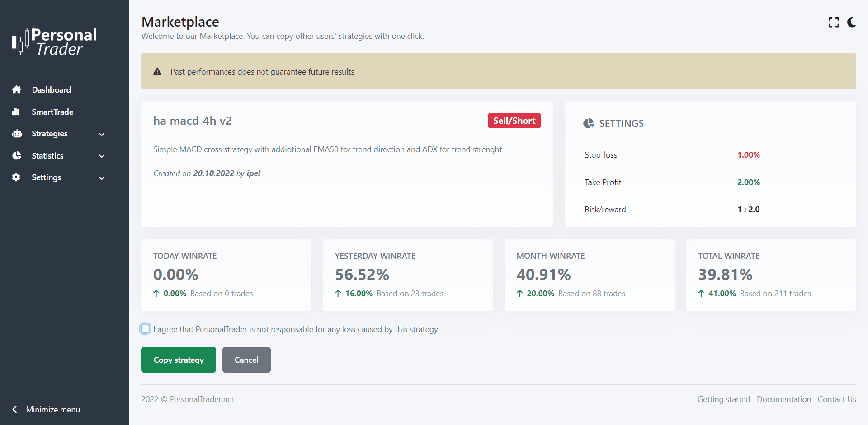
Task: Expand the Statistics submenu chevron
Action: click(x=102, y=156)
